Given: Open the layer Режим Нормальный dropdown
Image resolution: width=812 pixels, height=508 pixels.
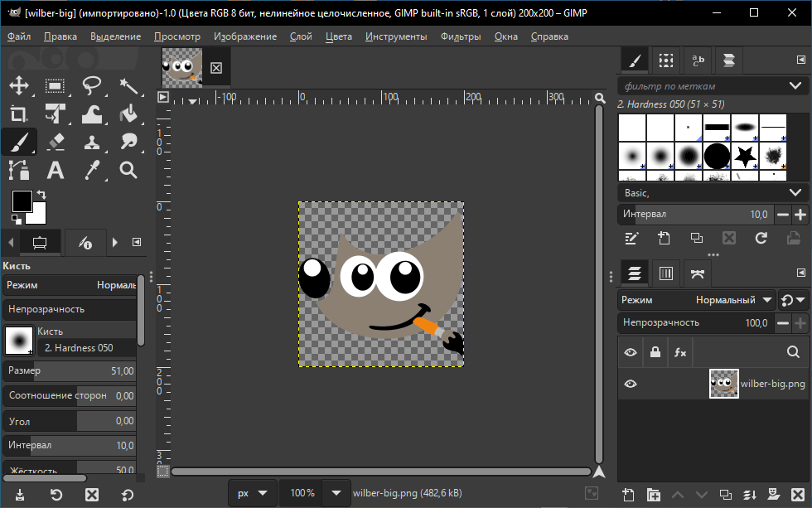Looking at the screenshot, I should click(697, 300).
